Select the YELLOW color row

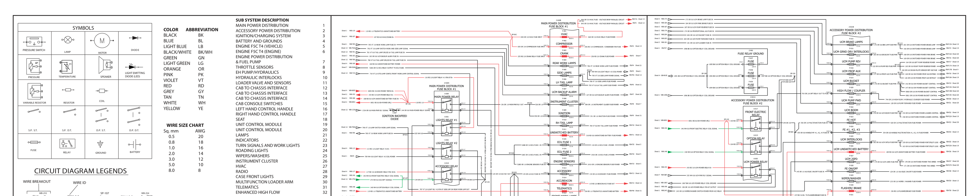[x=184, y=108]
